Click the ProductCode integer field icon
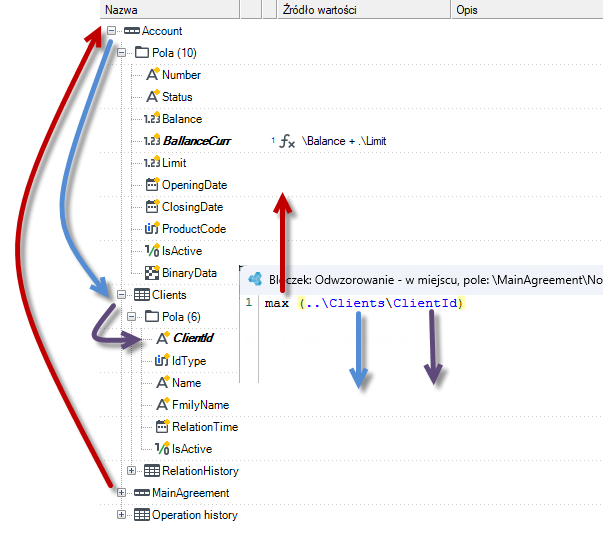 tap(152, 228)
